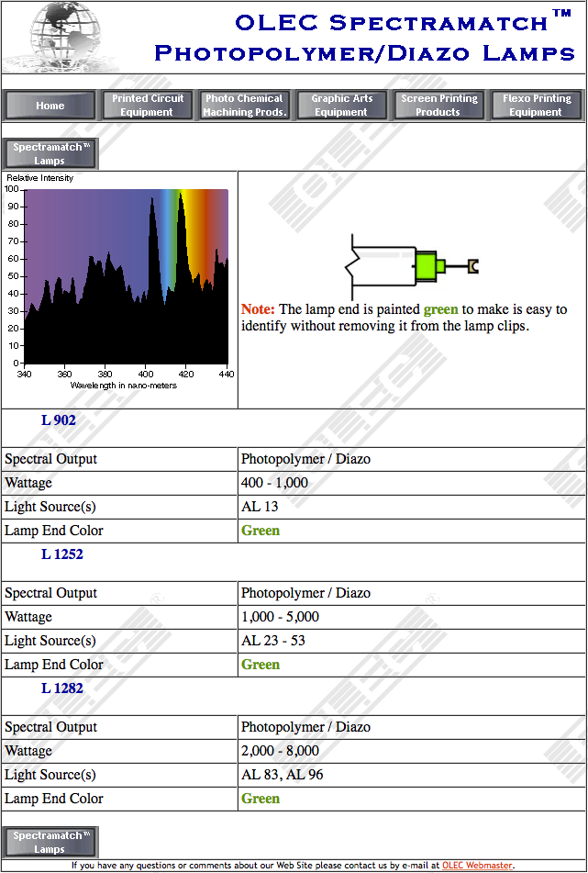This screenshot has height=873, width=588.
Task: Click the OLEC Spectramatch page title
Action: (x=364, y=36)
